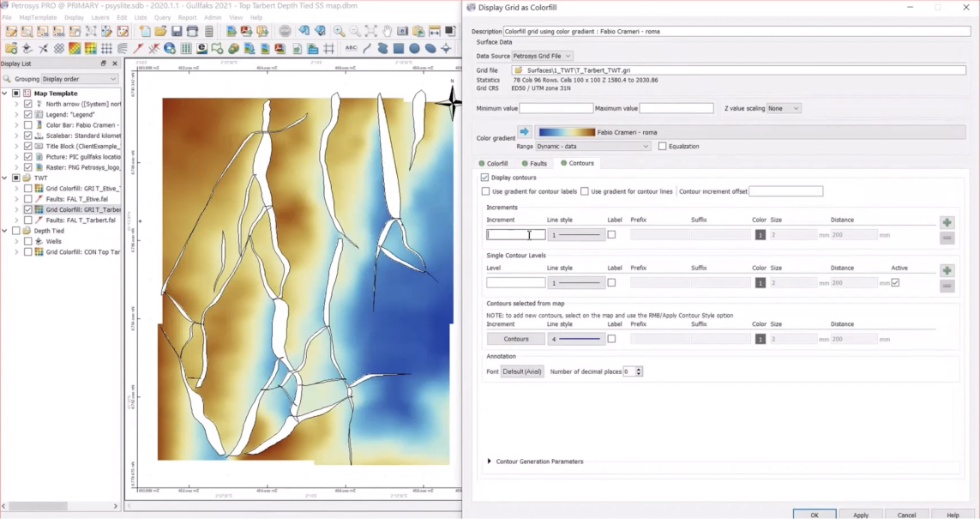Image resolution: width=980 pixels, height=519 pixels.
Task: Open the Z value scaling dropdown
Action: [x=784, y=109]
